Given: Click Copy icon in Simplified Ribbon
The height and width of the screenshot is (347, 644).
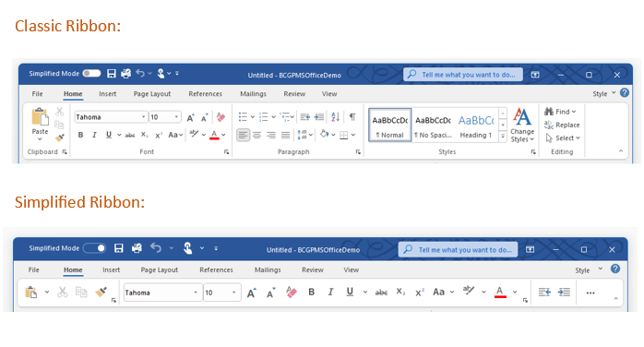Looking at the screenshot, I should pyautogui.click(x=81, y=292).
